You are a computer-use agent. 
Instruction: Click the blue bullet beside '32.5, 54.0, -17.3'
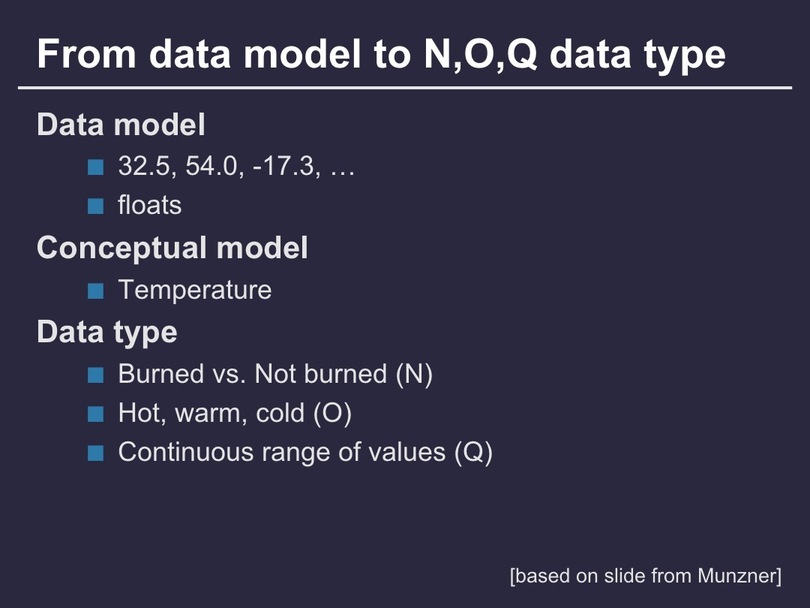[96, 167]
